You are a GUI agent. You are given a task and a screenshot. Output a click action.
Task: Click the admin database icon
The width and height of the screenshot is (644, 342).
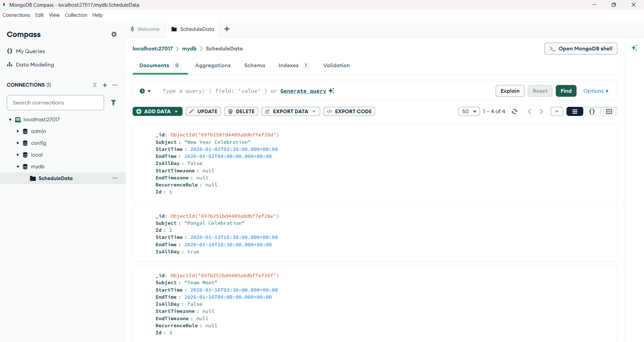click(25, 131)
